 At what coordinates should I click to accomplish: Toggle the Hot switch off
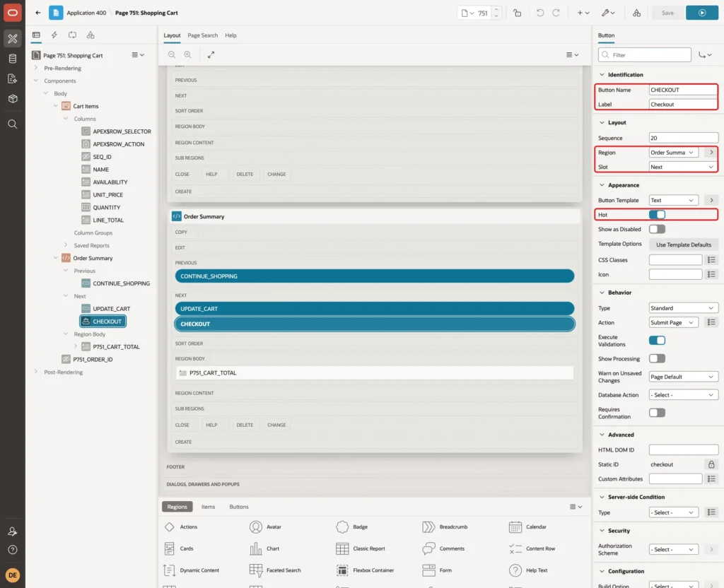[x=657, y=215]
